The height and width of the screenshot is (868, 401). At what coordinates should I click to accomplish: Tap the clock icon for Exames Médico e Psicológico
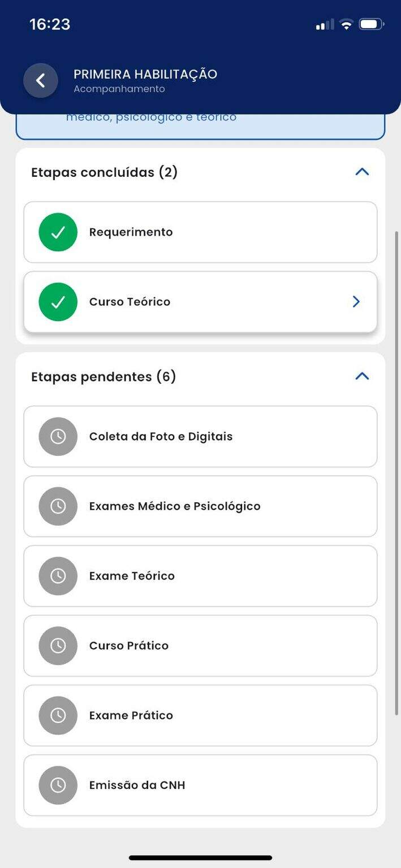(58, 506)
